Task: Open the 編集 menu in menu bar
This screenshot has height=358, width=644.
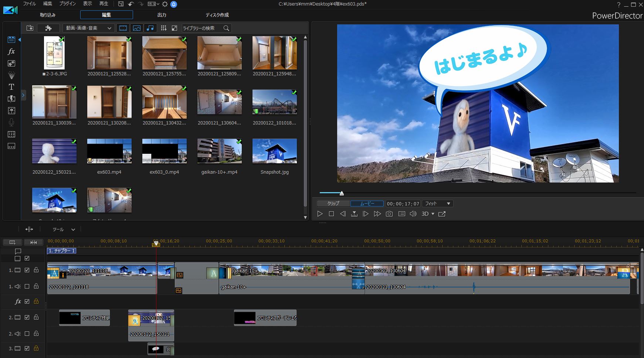Action: pyautogui.click(x=48, y=4)
